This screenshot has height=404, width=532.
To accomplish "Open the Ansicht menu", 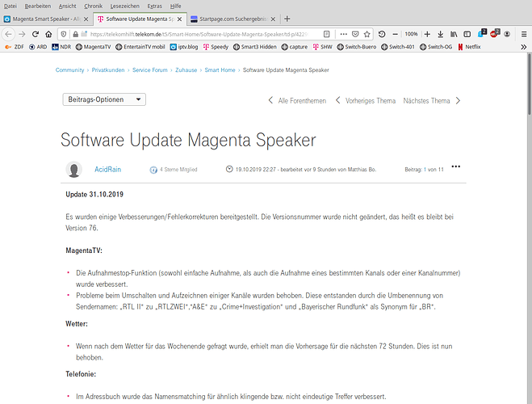I will point(67,6).
